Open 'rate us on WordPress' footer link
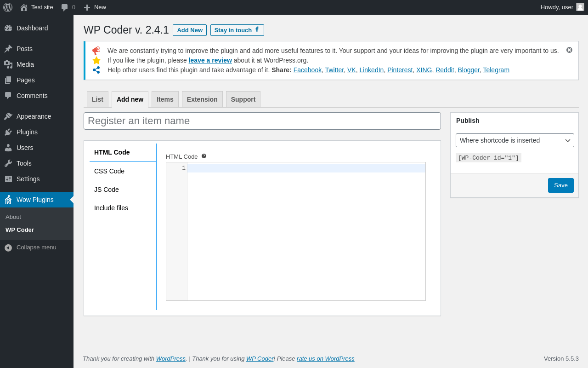The width and height of the screenshot is (588, 368). pyautogui.click(x=326, y=358)
